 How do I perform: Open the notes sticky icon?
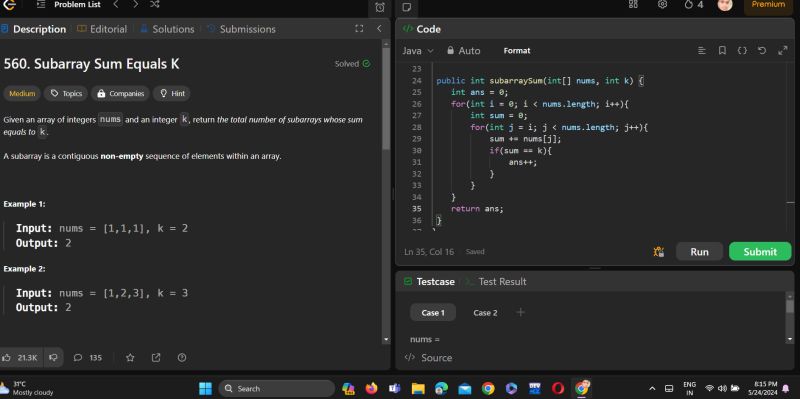407,7
